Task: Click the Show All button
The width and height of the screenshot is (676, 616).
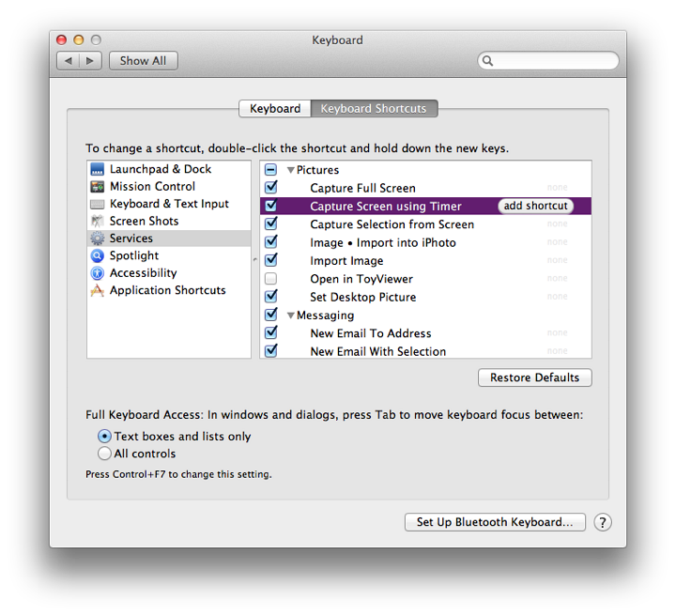Action: (143, 61)
